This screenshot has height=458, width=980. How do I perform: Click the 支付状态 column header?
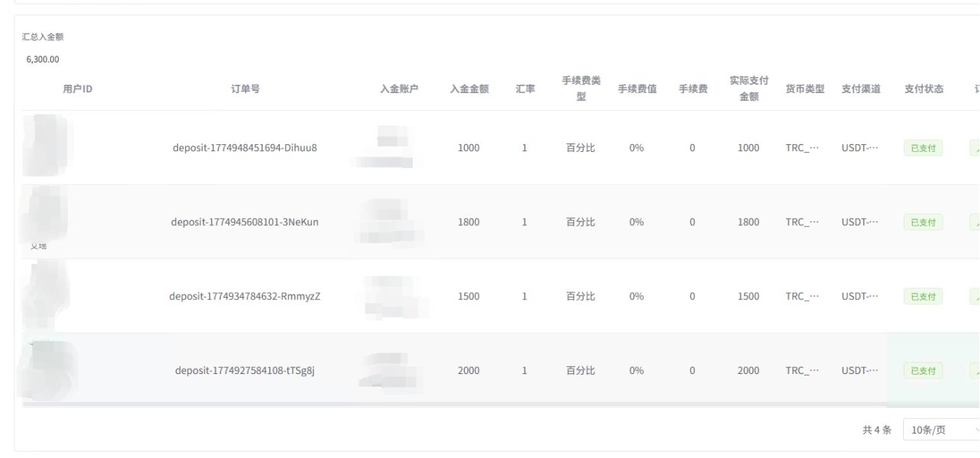point(924,89)
